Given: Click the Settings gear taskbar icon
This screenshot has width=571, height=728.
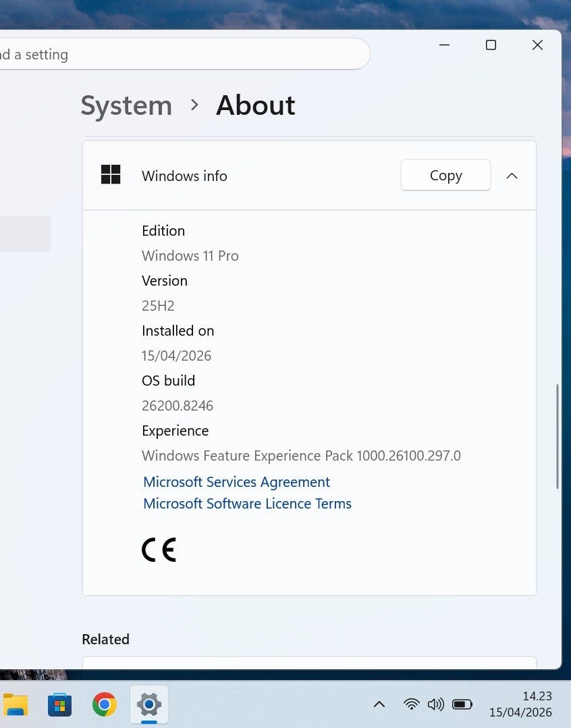Looking at the screenshot, I should coord(148,705).
